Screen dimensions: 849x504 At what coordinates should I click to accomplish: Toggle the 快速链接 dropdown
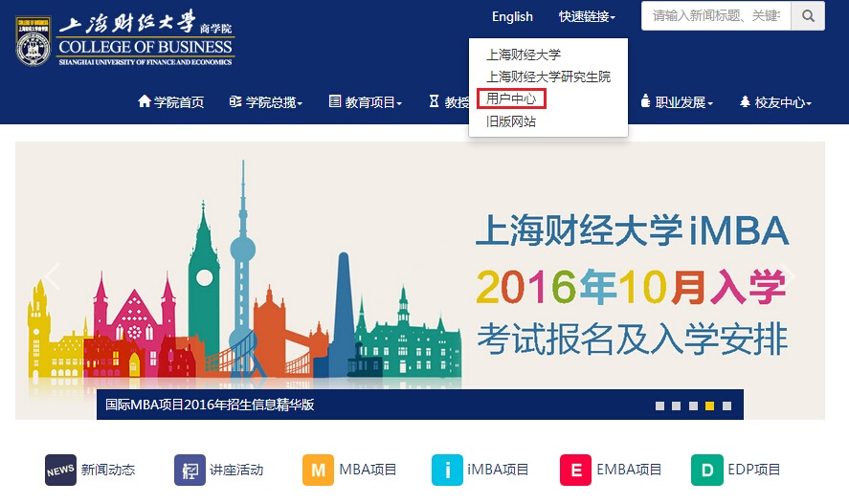point(587,17)
